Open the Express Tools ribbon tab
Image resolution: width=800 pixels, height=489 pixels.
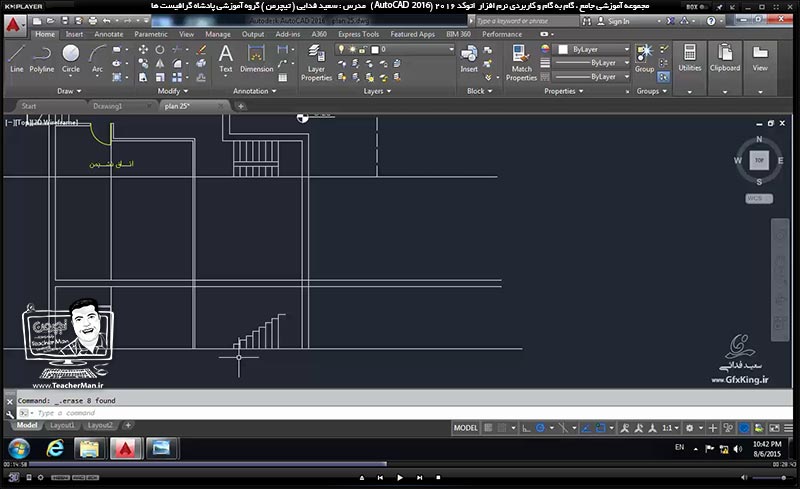(358, 34)
